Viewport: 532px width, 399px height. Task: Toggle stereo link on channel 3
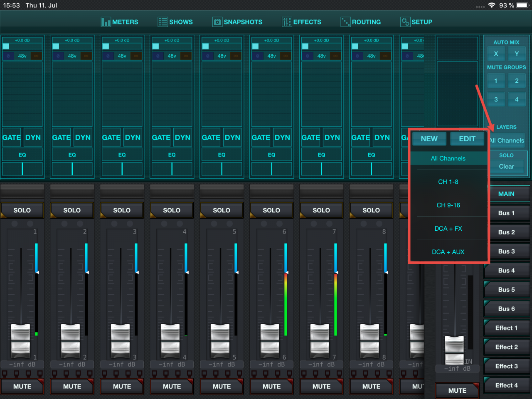[136, 56]
